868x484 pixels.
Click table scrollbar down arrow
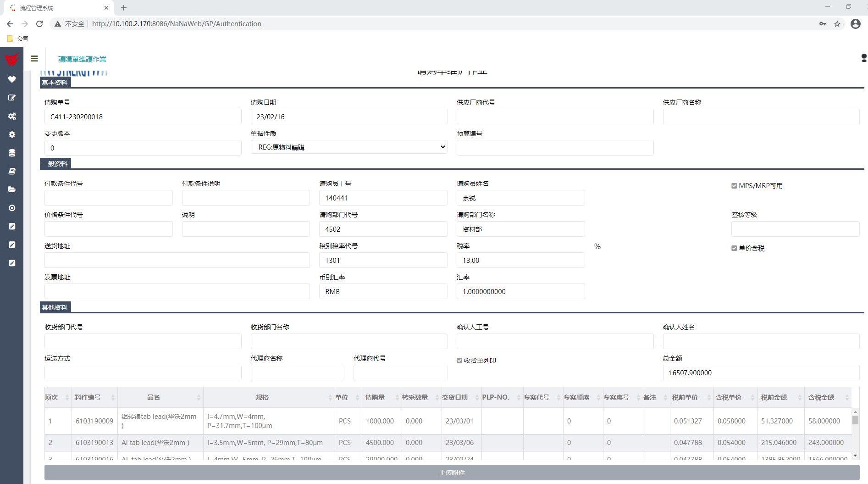(x=855, y=456)
